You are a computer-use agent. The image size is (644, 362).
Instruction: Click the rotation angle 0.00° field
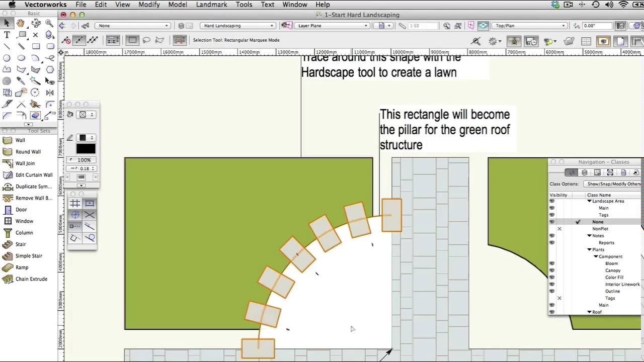596,26
